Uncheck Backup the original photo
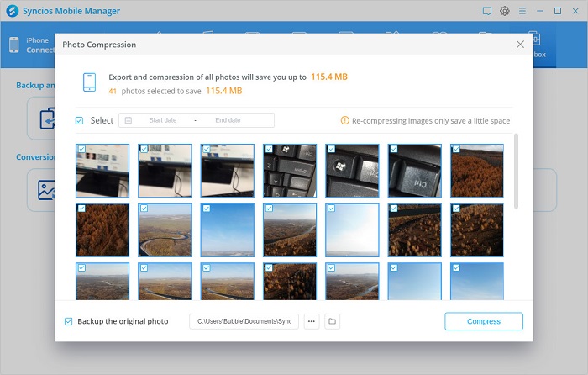The width and height of the screenshot is (588, 375). (69, 321)
